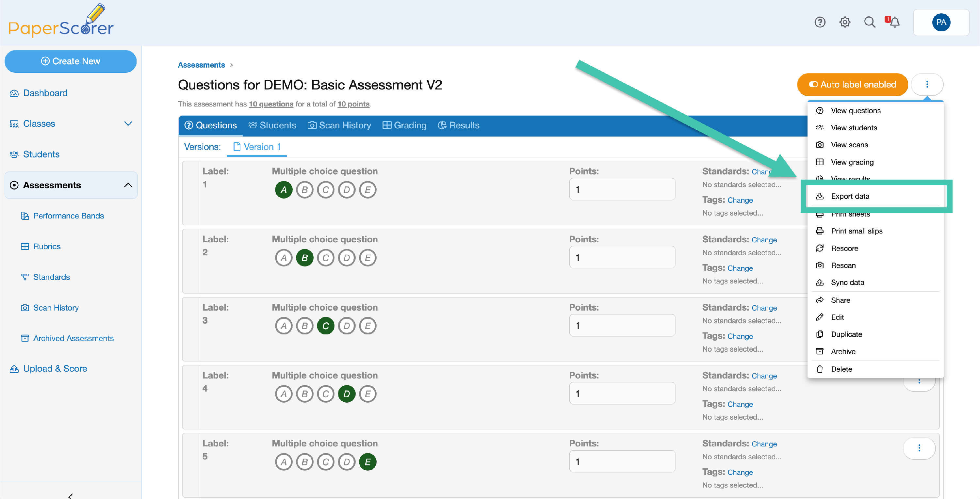The image size is (980, 499).
Task: Switch to the Results tab
Action: (458, 125)
